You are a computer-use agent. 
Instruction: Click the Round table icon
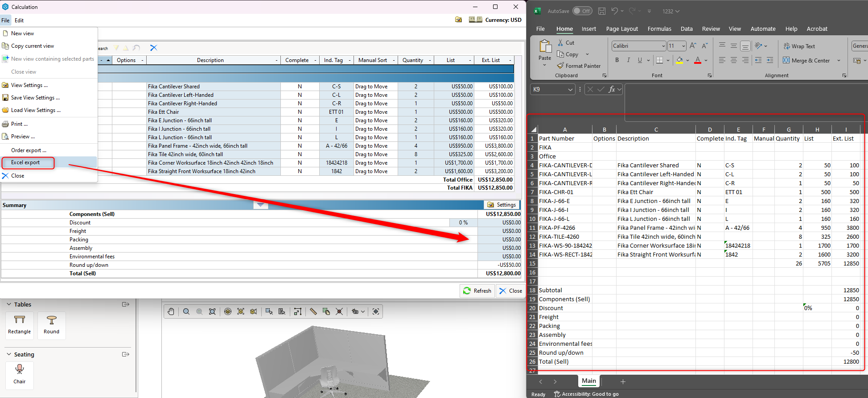[x=51, y=325]
